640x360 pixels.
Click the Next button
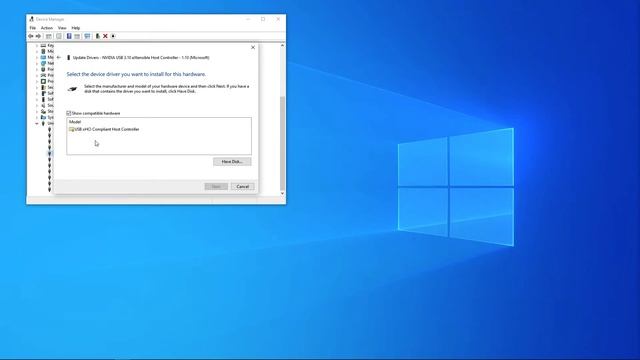(216, 187)
